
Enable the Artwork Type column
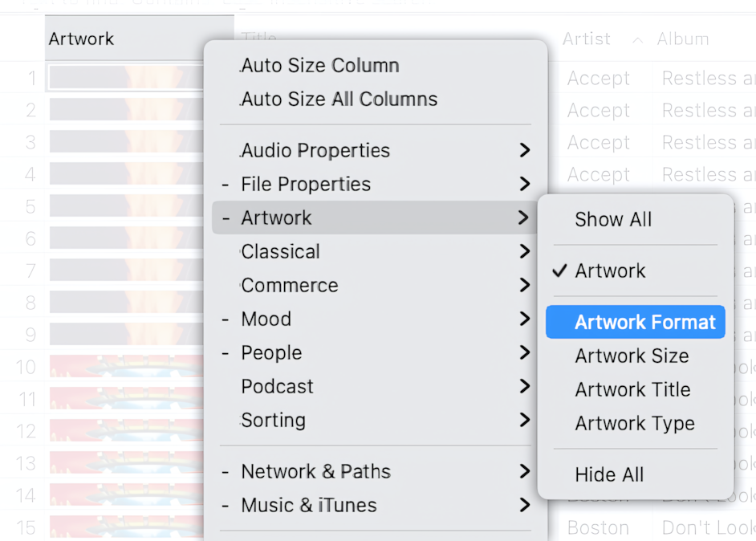point(635,424)
